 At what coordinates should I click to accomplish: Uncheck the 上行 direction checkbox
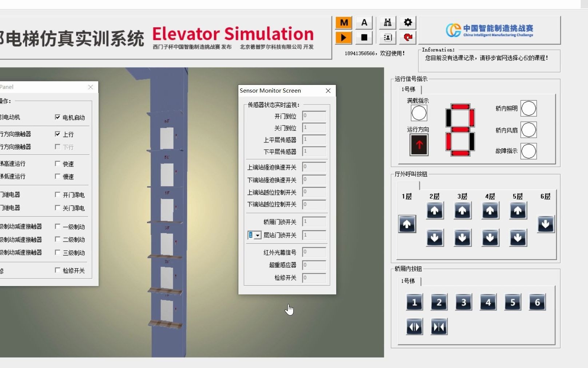(57, 134)
